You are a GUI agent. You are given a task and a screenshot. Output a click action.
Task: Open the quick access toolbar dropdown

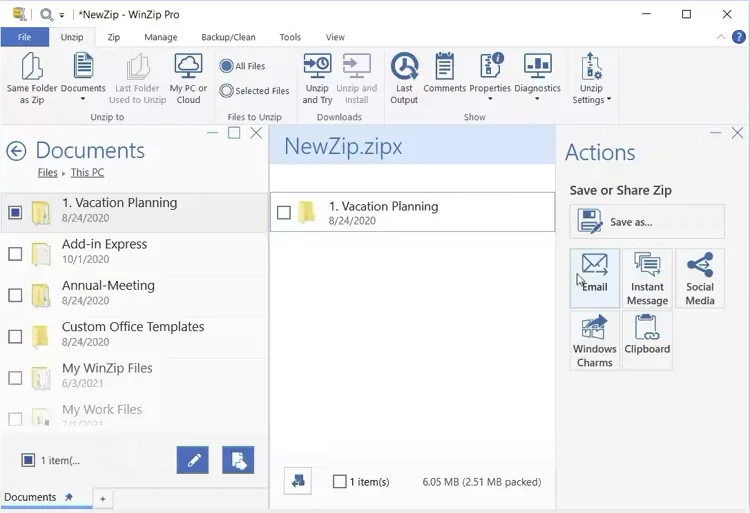pos(62,15)
